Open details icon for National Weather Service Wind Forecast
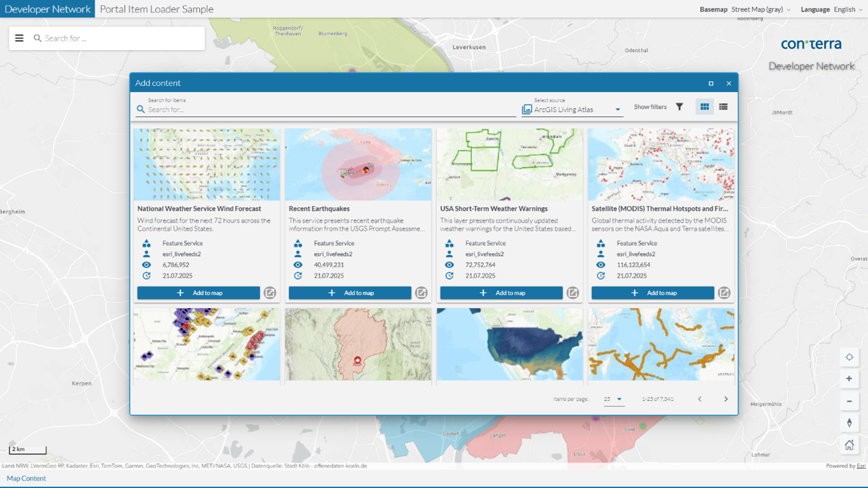The height and width of the screenshot is (488, 868). (270, 293)
